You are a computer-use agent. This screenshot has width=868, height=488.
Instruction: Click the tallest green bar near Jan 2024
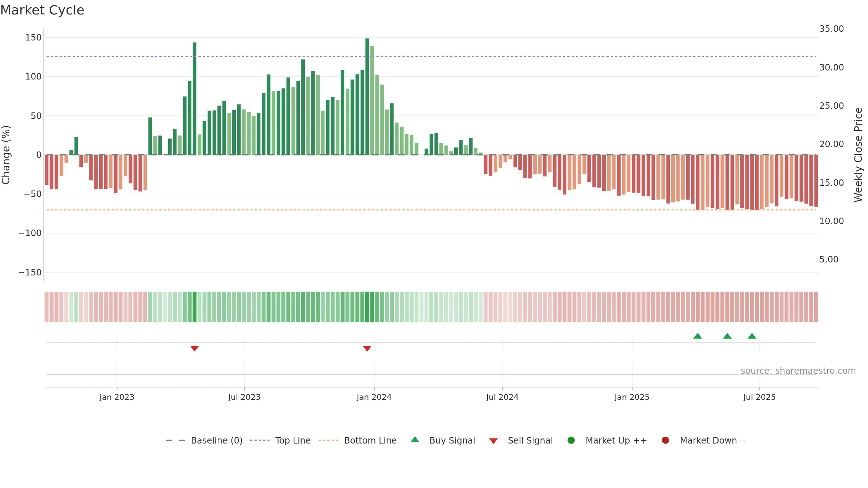[x=367, y=97]
